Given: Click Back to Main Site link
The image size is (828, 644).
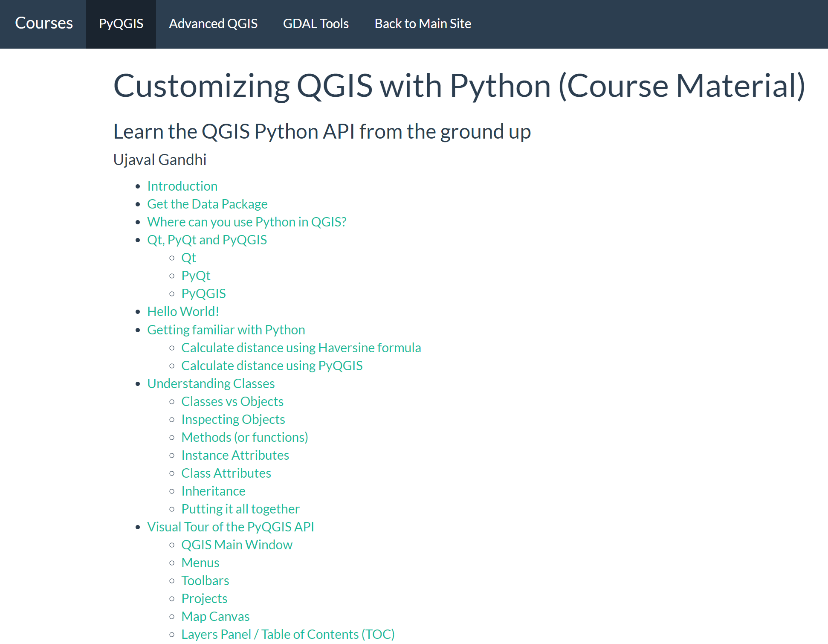Looking at the screenshot, I should tap(423, 23).
